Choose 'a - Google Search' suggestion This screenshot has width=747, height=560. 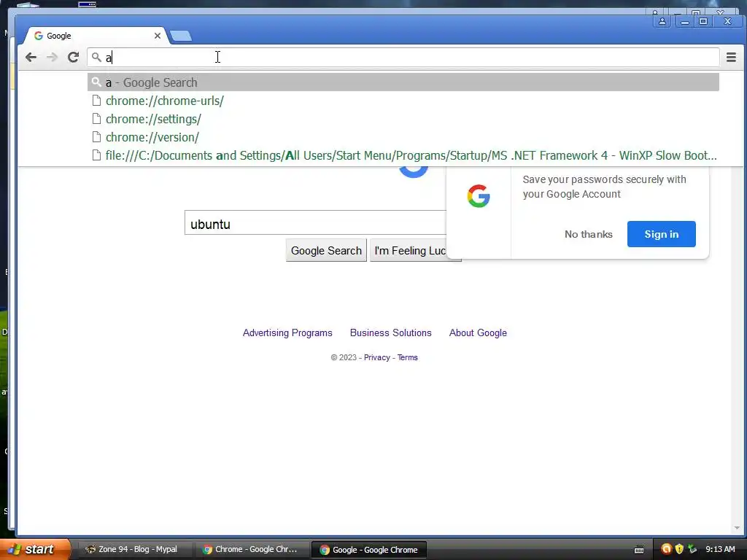[403, 82]
